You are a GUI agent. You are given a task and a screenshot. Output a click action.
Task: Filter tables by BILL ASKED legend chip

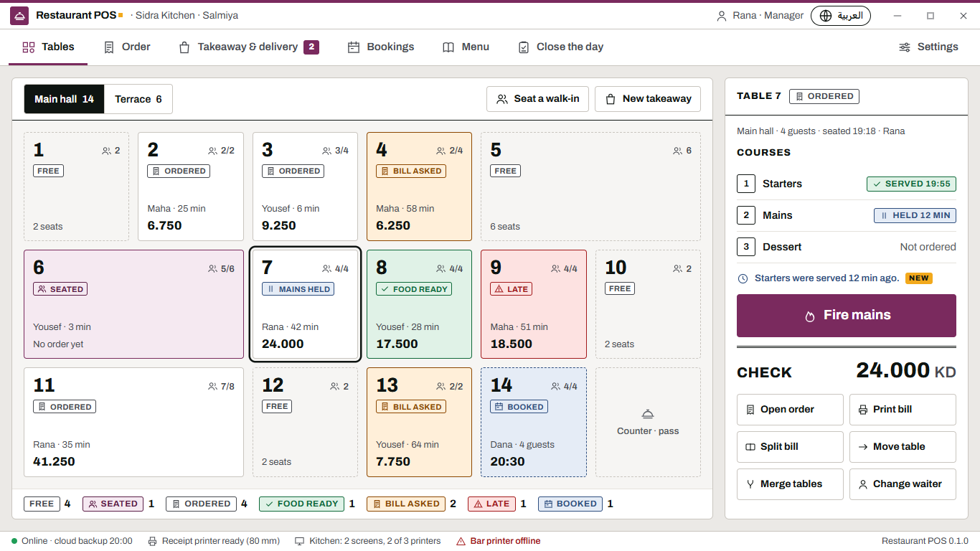(x=405, y=504)
